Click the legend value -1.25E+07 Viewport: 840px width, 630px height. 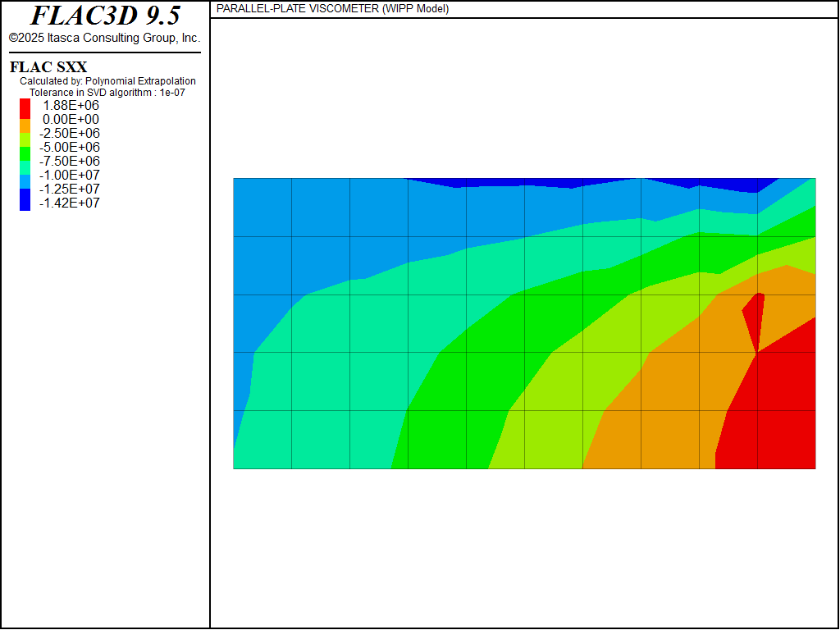(x=70, y=189)
